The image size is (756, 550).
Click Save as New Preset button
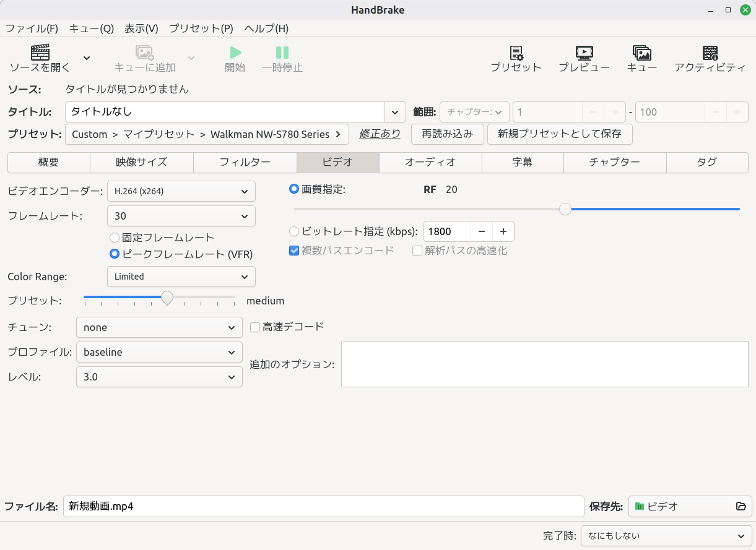click(x=559, y=134)
